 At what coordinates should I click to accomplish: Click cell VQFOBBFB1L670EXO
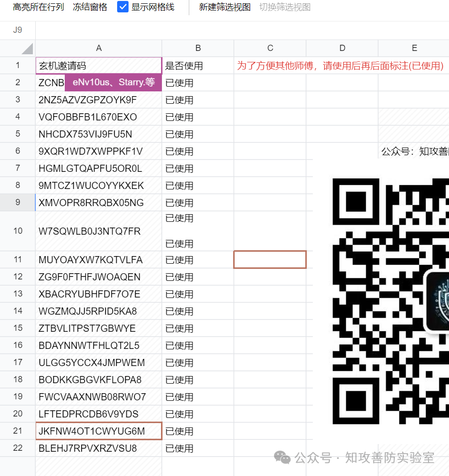coord(99,117)
